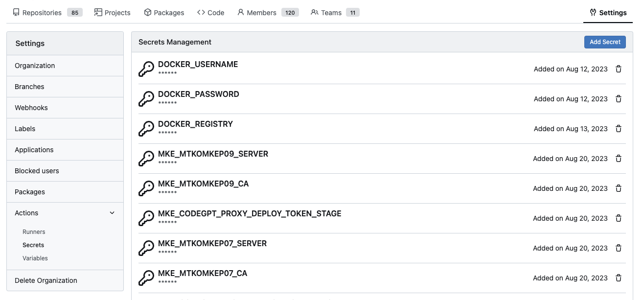Delete MKE_MTKOMKEP07_CA using trash icon
The height and width of the screenshot is (300, 644).
[619, 278]
